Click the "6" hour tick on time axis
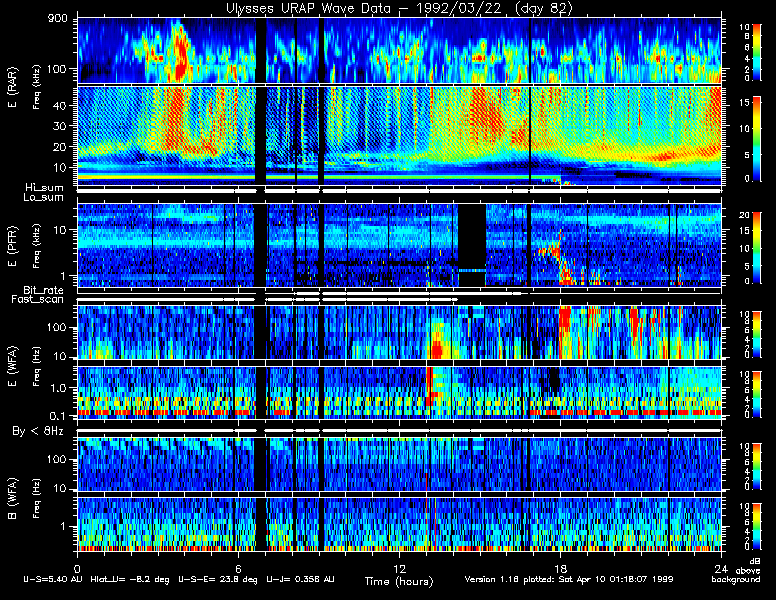This screenshot has width=776, height=600. click(238, 569)
